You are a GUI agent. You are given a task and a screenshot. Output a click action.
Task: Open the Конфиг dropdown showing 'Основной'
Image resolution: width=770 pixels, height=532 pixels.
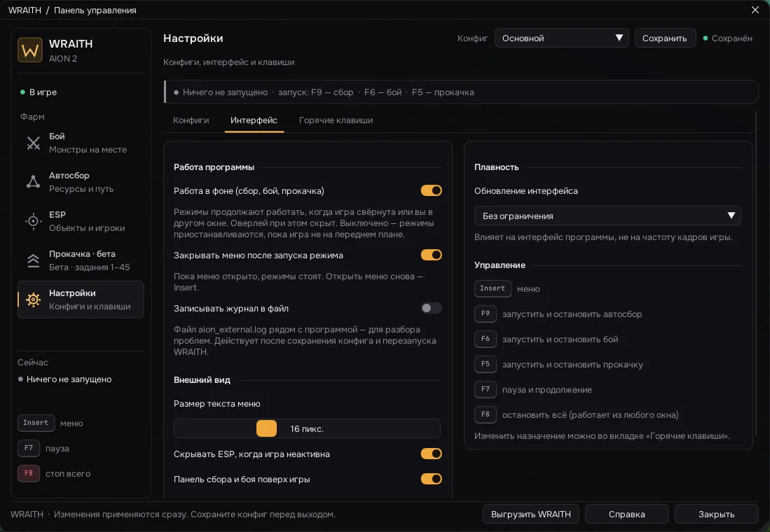pos(561,38)
